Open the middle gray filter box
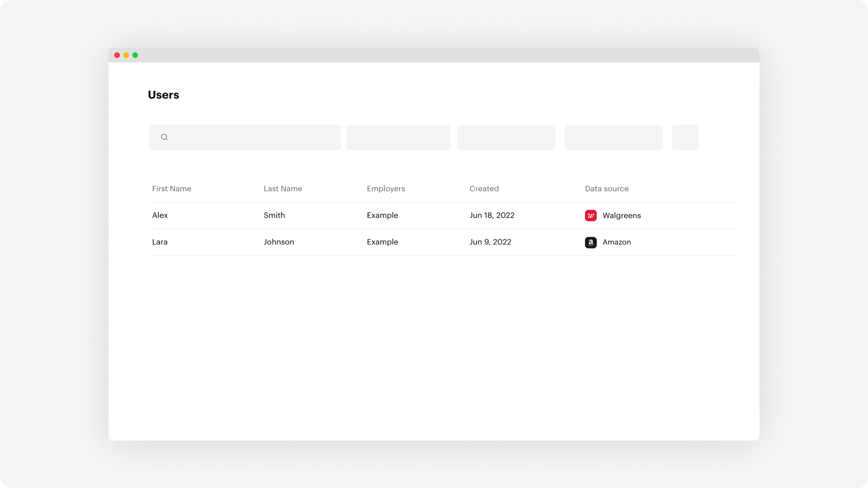The height and width of the screenshot is (488, 868). click(506, 137)
